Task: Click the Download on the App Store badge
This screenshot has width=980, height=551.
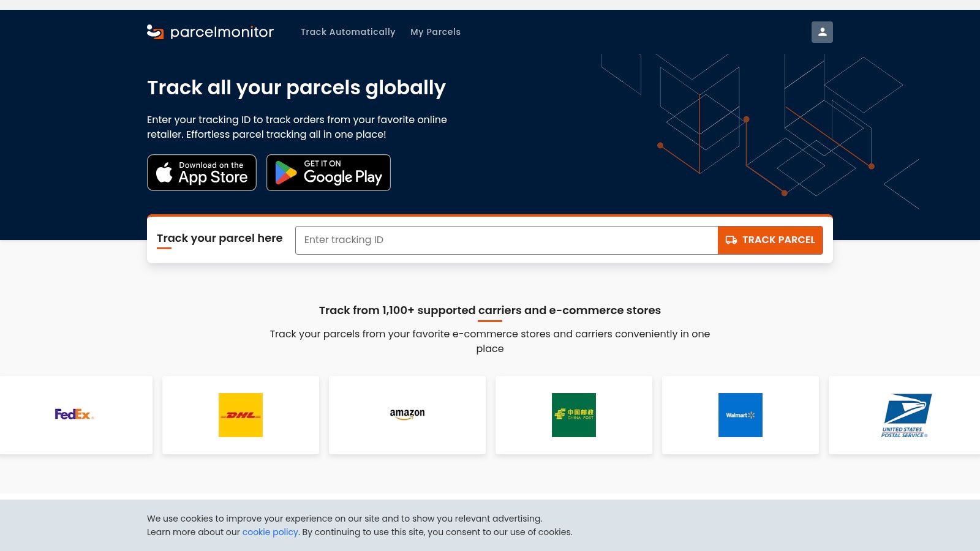Action: (202, 173)
